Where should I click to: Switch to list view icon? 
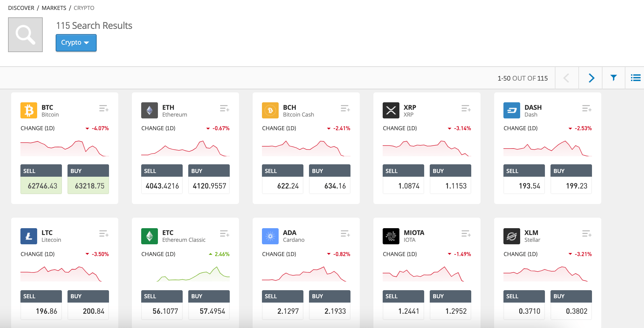pyautogui.click(x=636, y=78)
